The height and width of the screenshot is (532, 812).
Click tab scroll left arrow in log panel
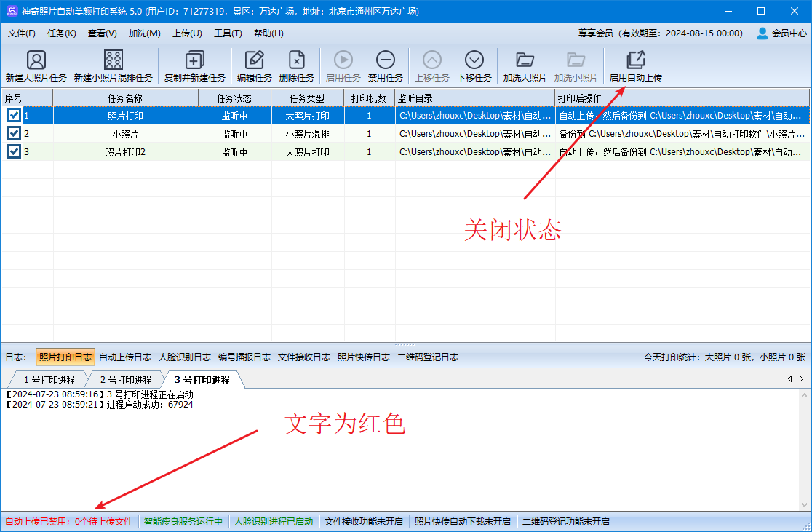(x=790, y=379)
